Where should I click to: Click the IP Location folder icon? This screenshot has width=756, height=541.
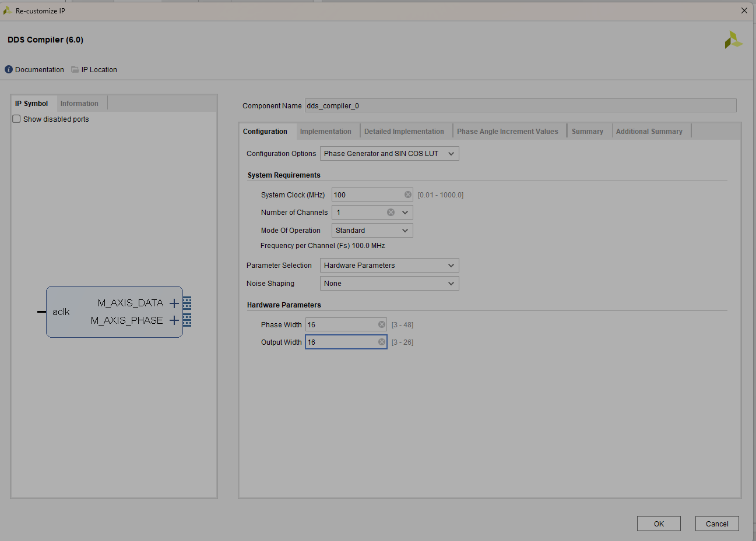point(75,69)
